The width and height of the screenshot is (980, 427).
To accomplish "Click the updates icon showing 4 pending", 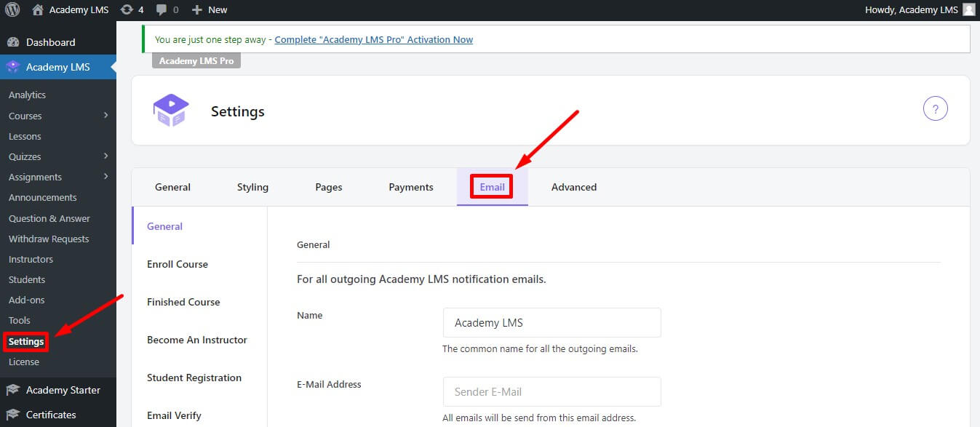I will [131, 9].
